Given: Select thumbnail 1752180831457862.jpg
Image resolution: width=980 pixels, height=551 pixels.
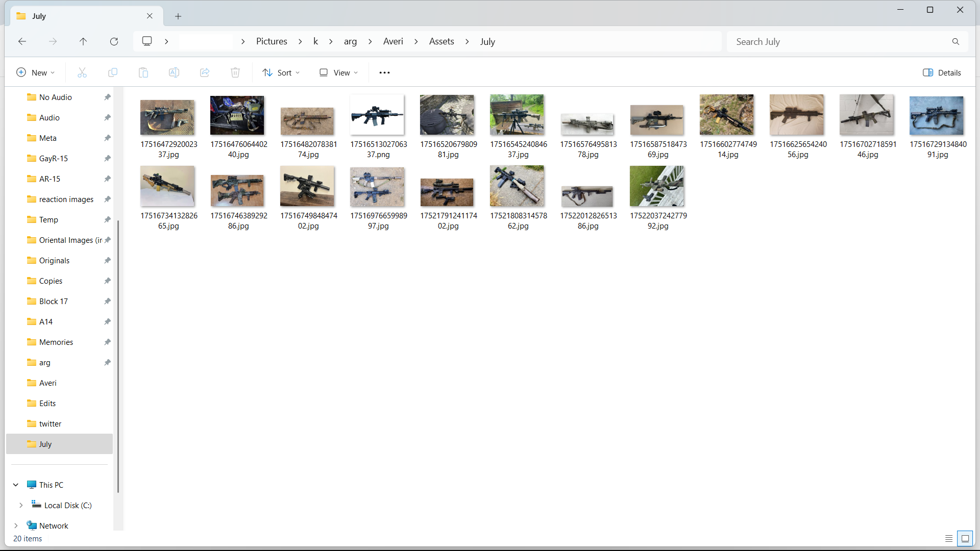Looking at the screenshot, I should tap(517, 186).
